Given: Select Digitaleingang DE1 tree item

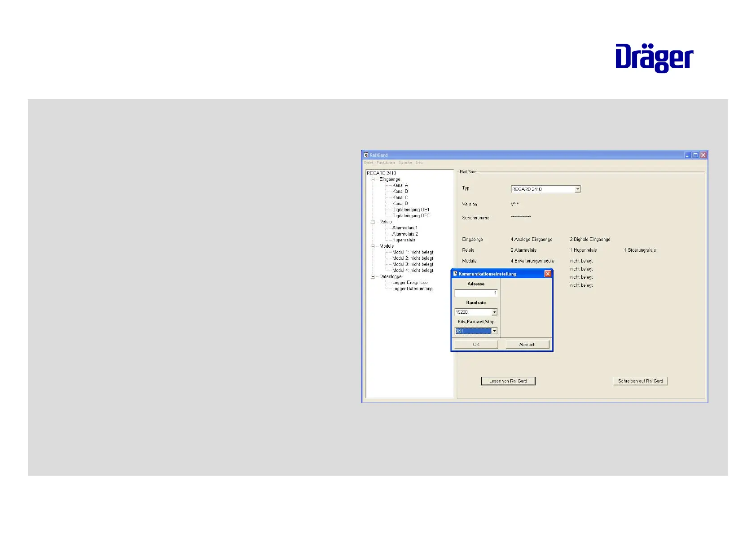Looking at the screenshot, I should pos(411,210).
